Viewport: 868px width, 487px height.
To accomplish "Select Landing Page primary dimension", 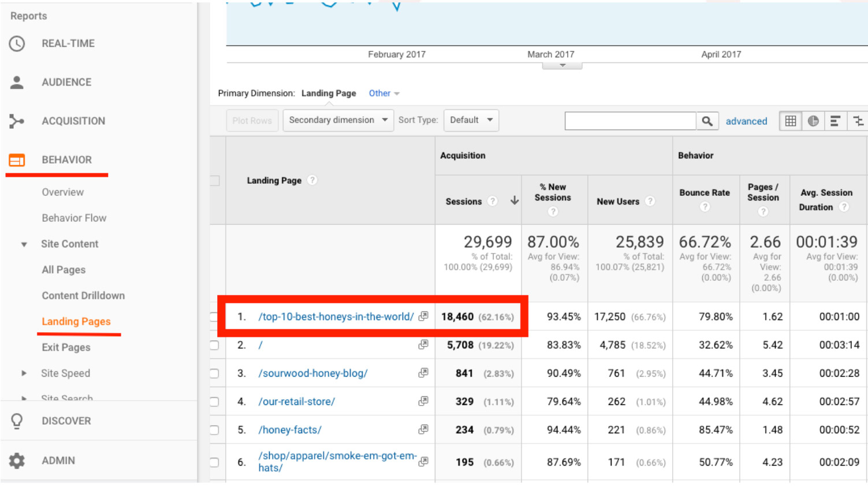I will point(329,93).
